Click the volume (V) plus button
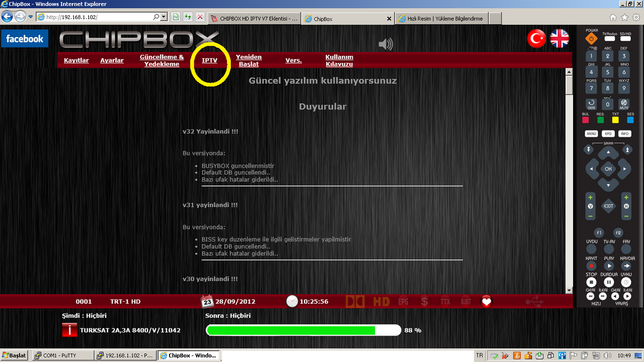The image size is (644, 362). click(x=590, y=197)
